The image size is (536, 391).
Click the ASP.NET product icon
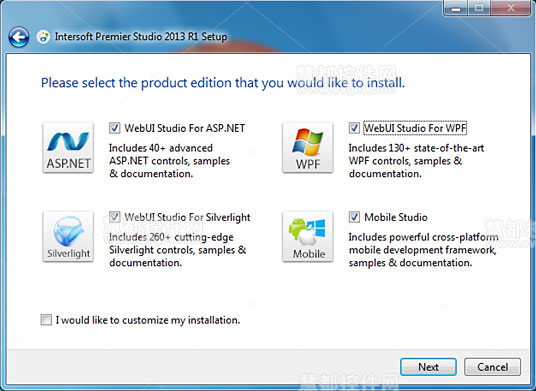(x=68, y=148)
